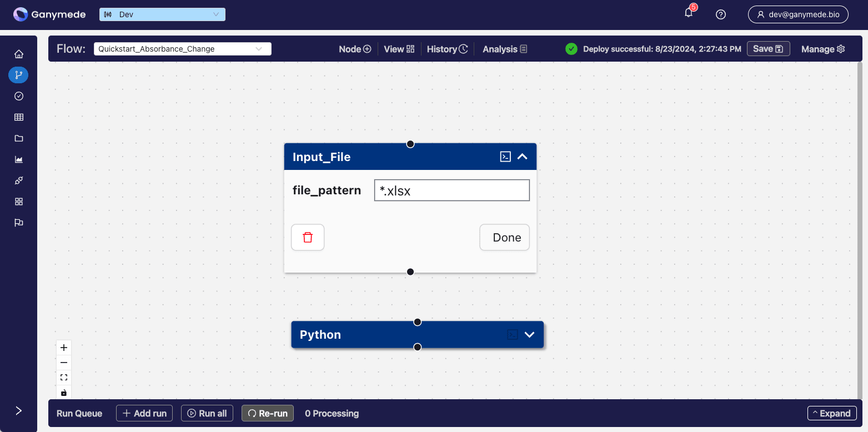Open flow History
Screen dimensions: 868x432
[447, 49]
